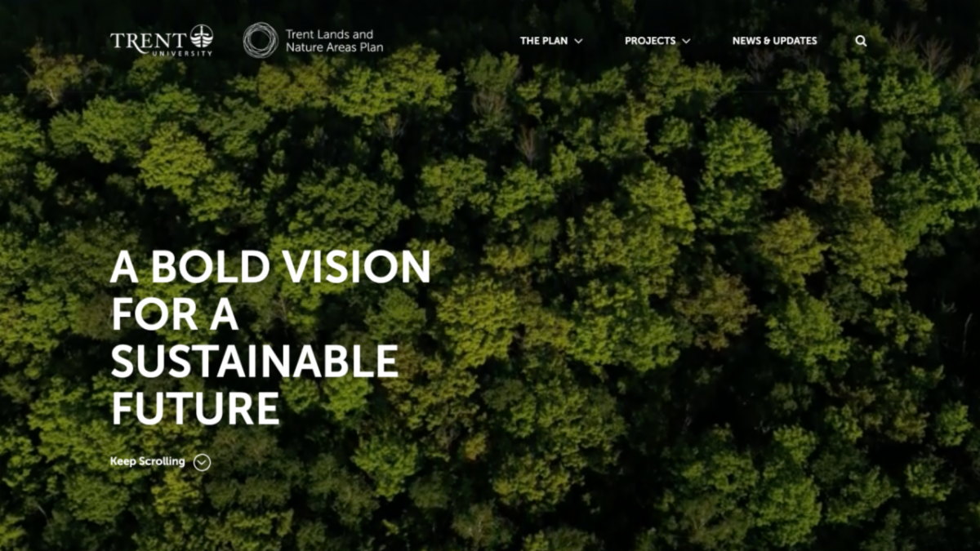Viewport: 980px width, 551px height.
Task: Click the word SUSTAINABLE in the headline
Action: click(255, 362)
